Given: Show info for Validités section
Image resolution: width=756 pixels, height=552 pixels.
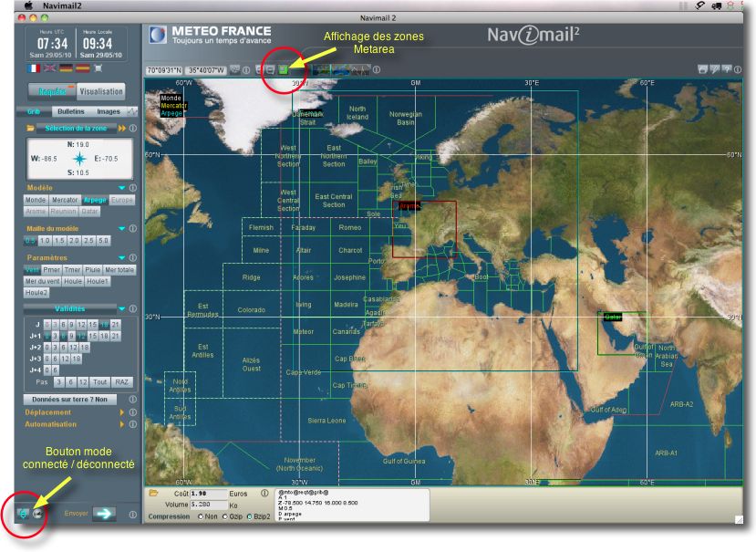Looking at the screenshot, I should pyautogui.click(x=133, y=308).
